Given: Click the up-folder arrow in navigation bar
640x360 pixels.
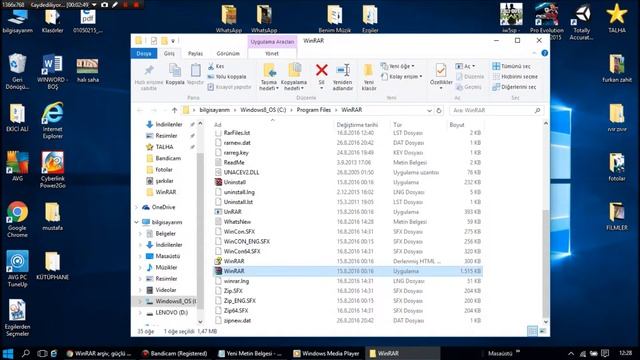Looking at the screenshot, I should point(174,110).
